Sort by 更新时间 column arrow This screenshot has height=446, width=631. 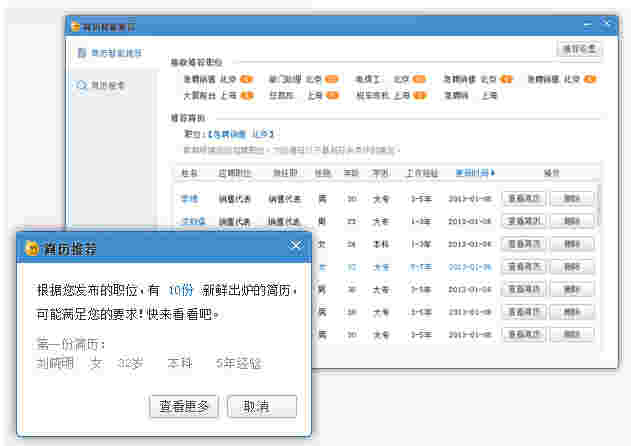[x=492, y=173]
